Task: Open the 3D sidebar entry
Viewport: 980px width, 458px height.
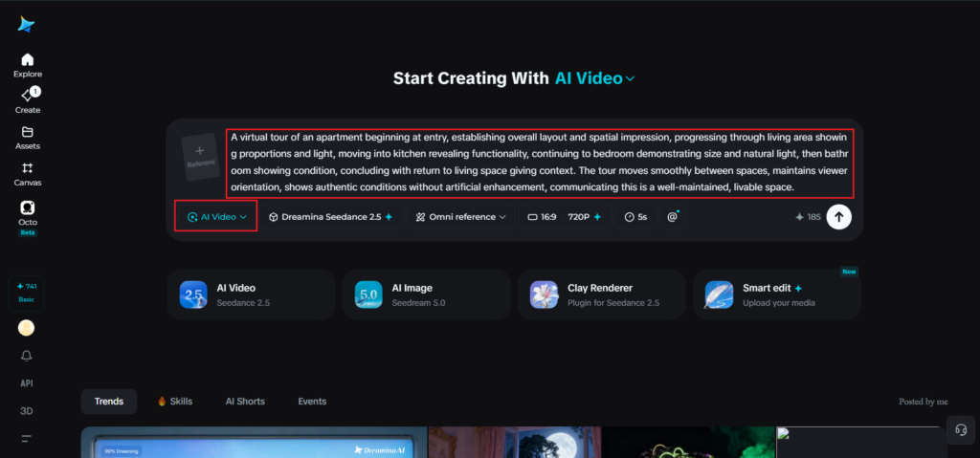Action: pos(26,411)
